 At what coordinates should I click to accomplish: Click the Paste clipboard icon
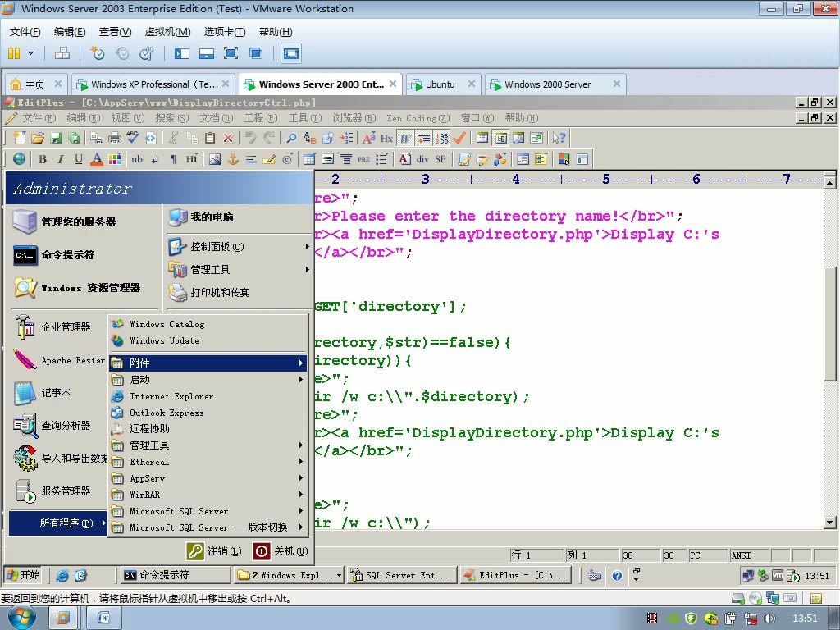pyautogui.click(x=210, y=138)
